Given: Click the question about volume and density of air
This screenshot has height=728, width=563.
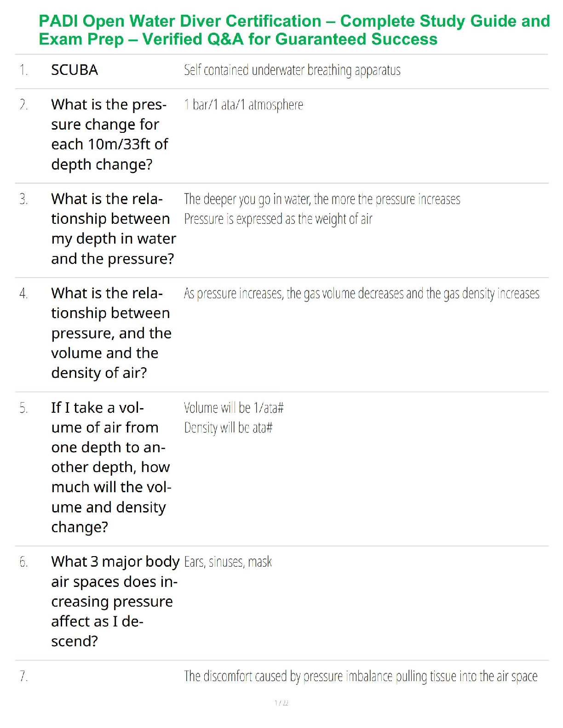Looking at the screenshot, I should point(111,333).
